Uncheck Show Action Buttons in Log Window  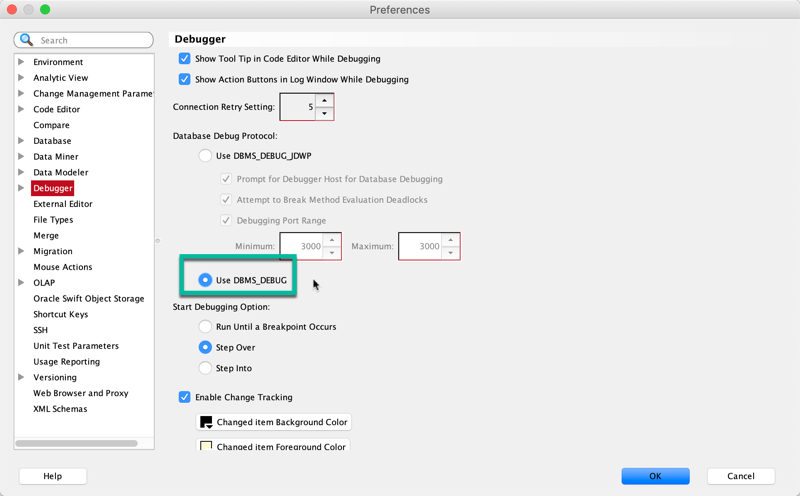coord(185,79)
